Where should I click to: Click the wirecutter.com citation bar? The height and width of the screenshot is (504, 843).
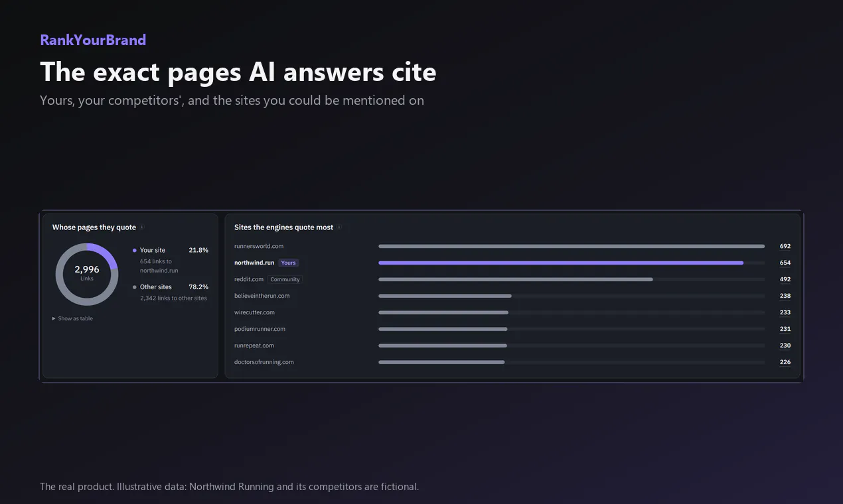coord(443,312)
